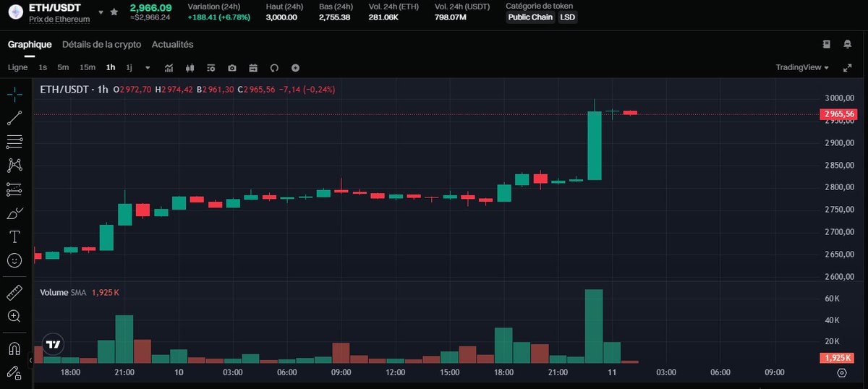Click the Public Chain category tag
This screenshot has width=868, height=389.
(530, 17)
